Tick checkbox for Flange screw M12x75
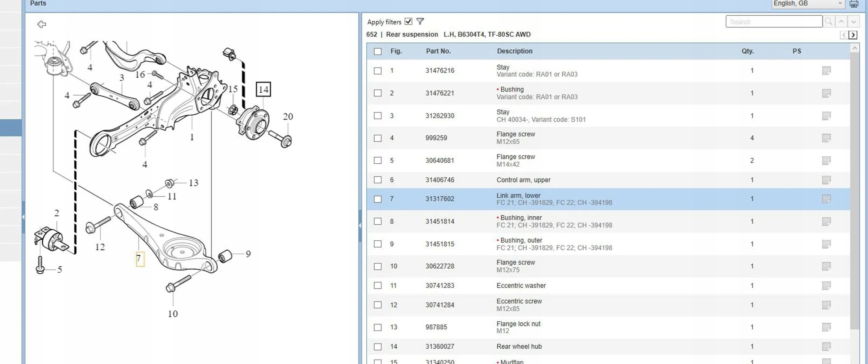868x364 pixels. point(378,266)
